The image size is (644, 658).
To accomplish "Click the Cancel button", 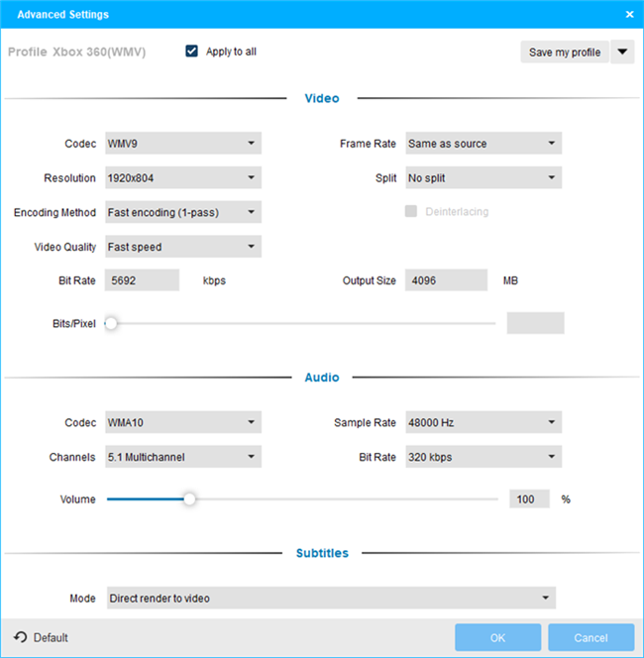I will pyautogui.click(x=590, y=637).
